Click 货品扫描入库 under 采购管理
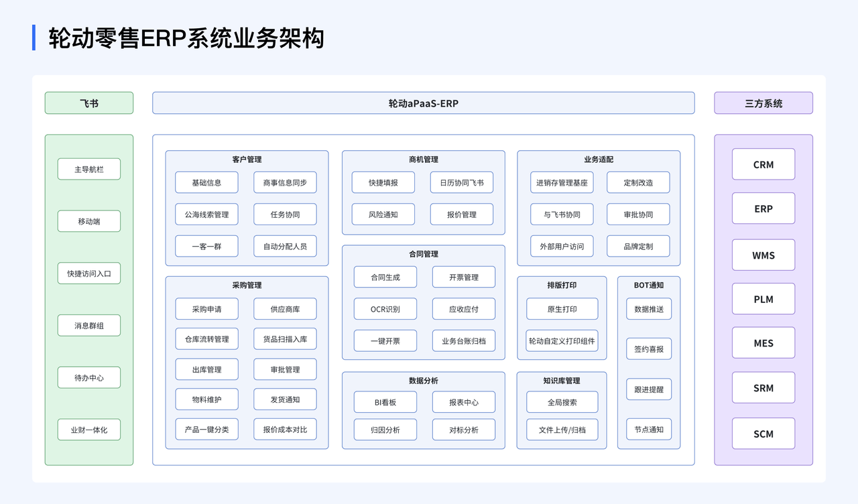The height and width of the screenshot is (504, 858). point(284,339)
